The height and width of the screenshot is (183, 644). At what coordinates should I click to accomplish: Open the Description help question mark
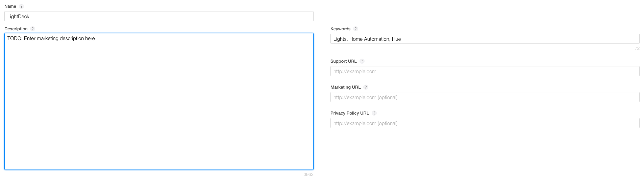(33, 29)
